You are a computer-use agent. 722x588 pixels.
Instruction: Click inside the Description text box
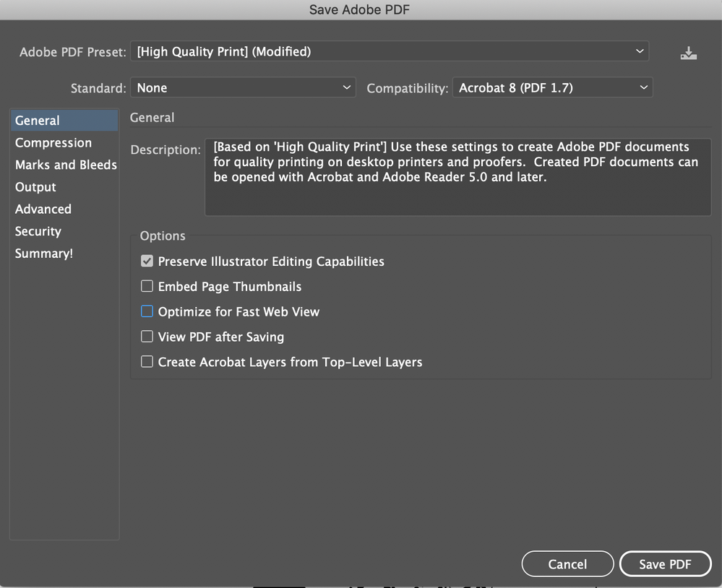pos(457,177)
